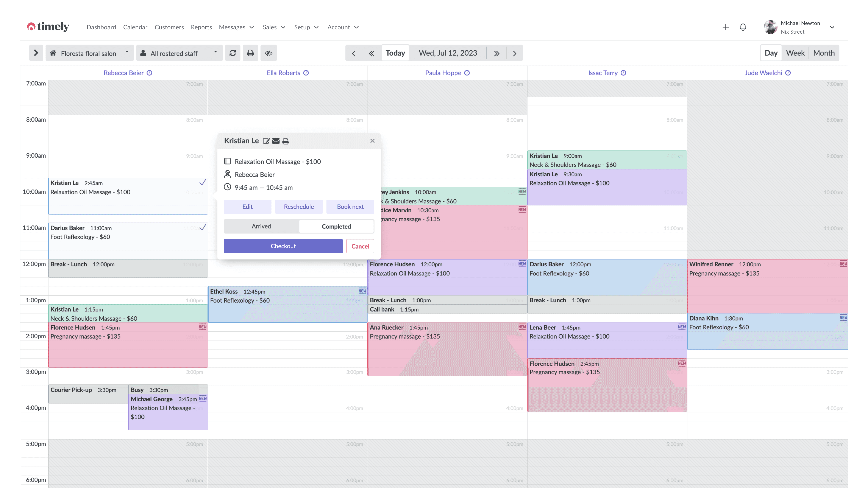
Task: Click the NEW badge on Winifred Renner appointment
Action: pos(843,264)
